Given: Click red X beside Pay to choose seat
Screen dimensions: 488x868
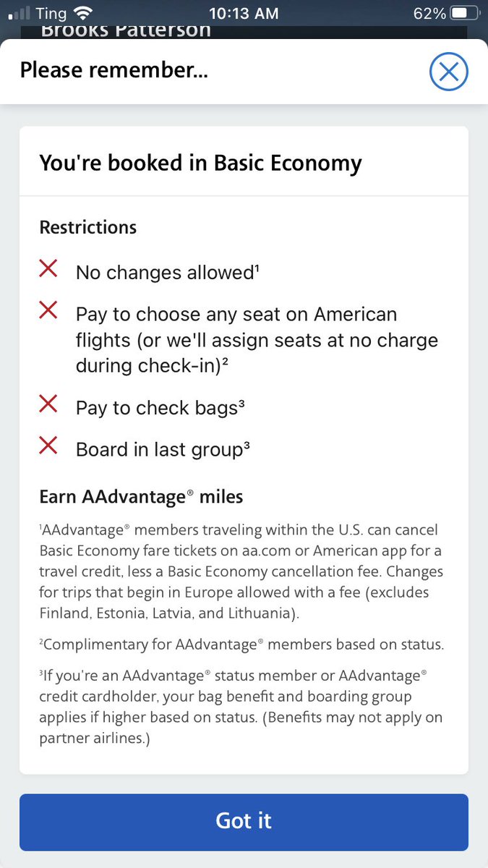Looking at the screenshot, I should point(48,311).
